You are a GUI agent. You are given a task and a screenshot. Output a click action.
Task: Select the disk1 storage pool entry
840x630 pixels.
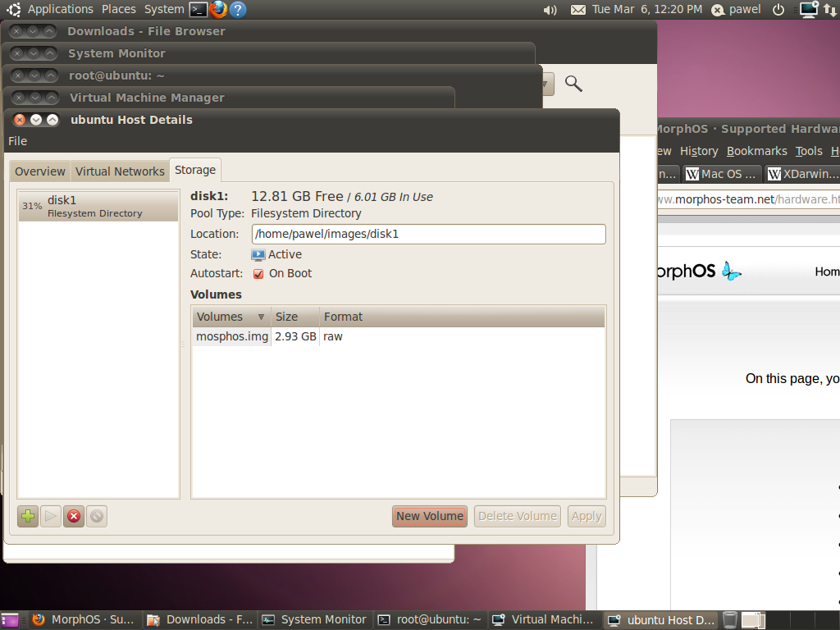98,206
